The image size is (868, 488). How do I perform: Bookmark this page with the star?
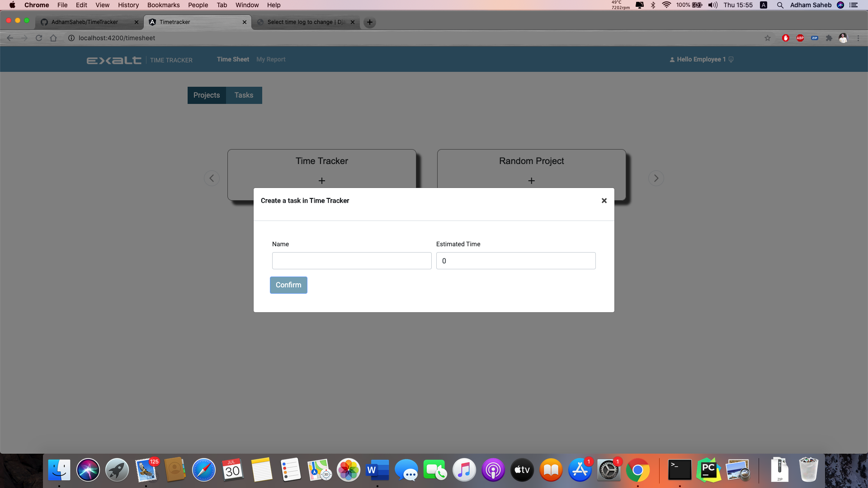coord(768,38)
